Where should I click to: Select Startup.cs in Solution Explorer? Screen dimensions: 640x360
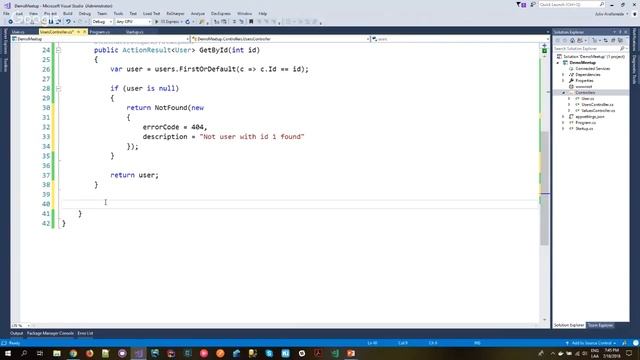point(584,129)
